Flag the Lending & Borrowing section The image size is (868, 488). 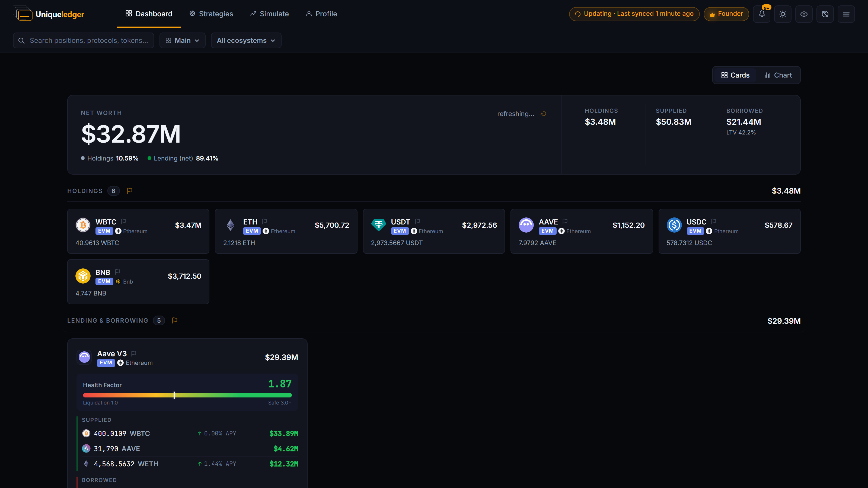(174, 320)
